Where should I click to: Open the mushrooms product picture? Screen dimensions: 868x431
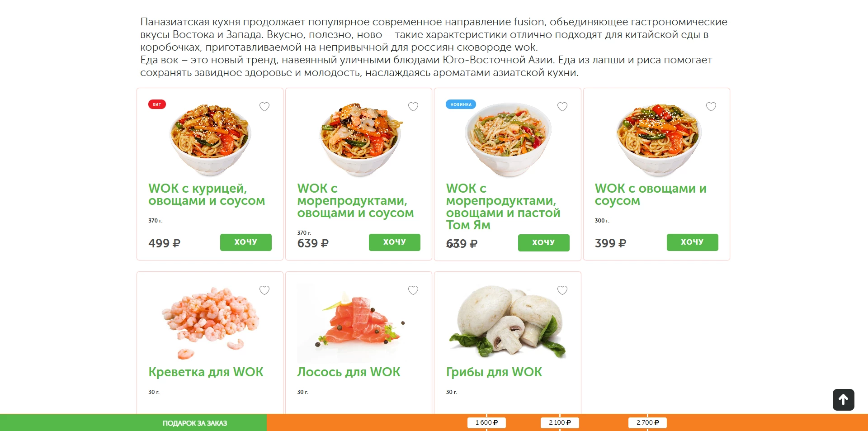[508, 322]
